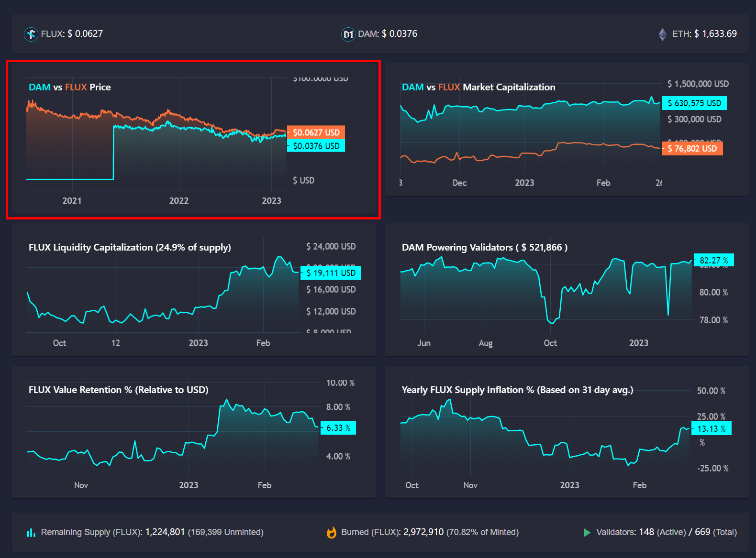Click the $ 1,500,000 USD axis label
The width and height of the screenshot is (756, 558).
pyautogui.click(x=698, y=84)
